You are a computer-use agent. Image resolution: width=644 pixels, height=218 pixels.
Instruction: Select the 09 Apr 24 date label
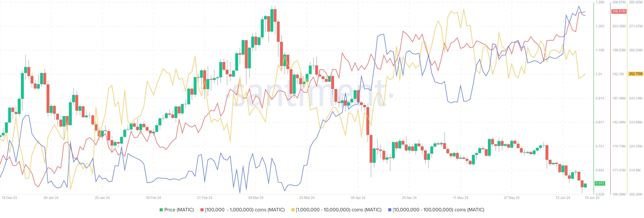[x=358, y=198]
